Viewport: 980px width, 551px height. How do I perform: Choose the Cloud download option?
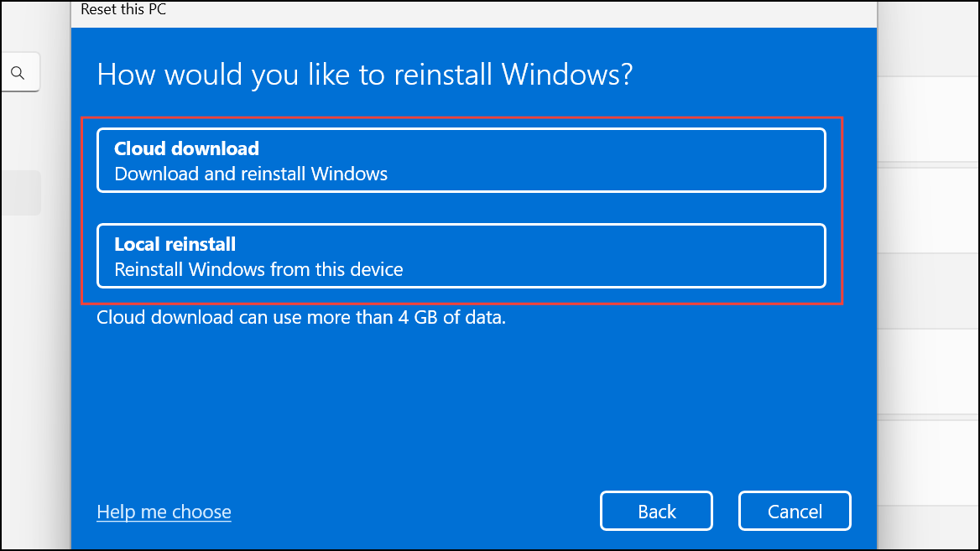(461, 160)
